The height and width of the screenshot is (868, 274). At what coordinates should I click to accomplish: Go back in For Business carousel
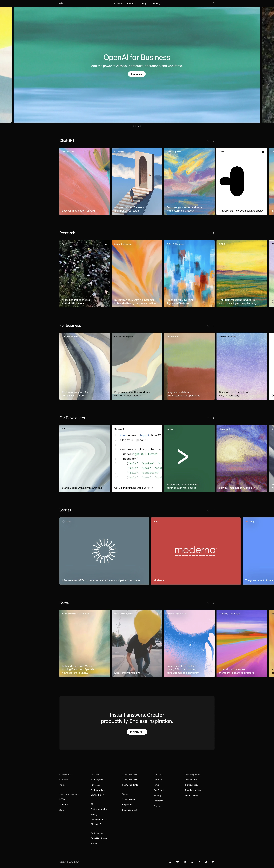pos(208,326)
